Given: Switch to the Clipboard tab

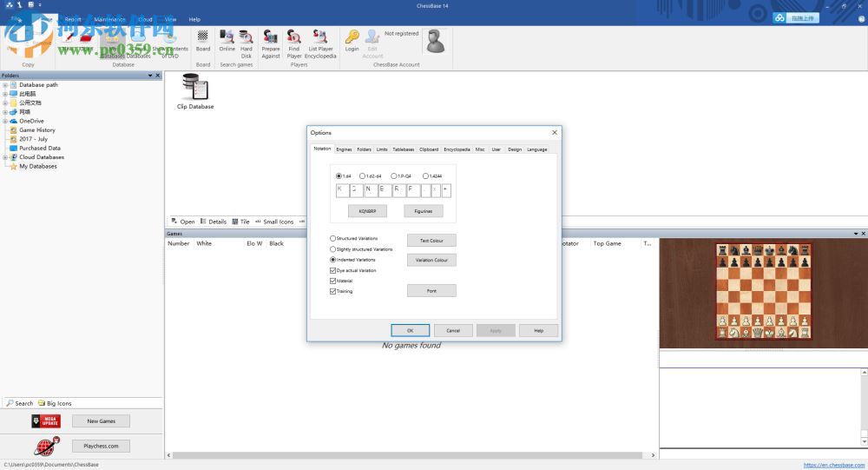Looking at the screenshot, I should (x=429, y=149).
